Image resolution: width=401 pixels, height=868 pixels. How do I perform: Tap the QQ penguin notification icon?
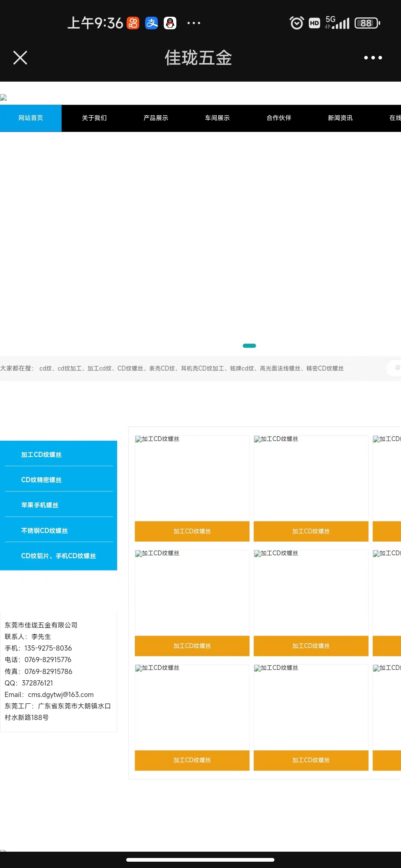click(170, 23)
